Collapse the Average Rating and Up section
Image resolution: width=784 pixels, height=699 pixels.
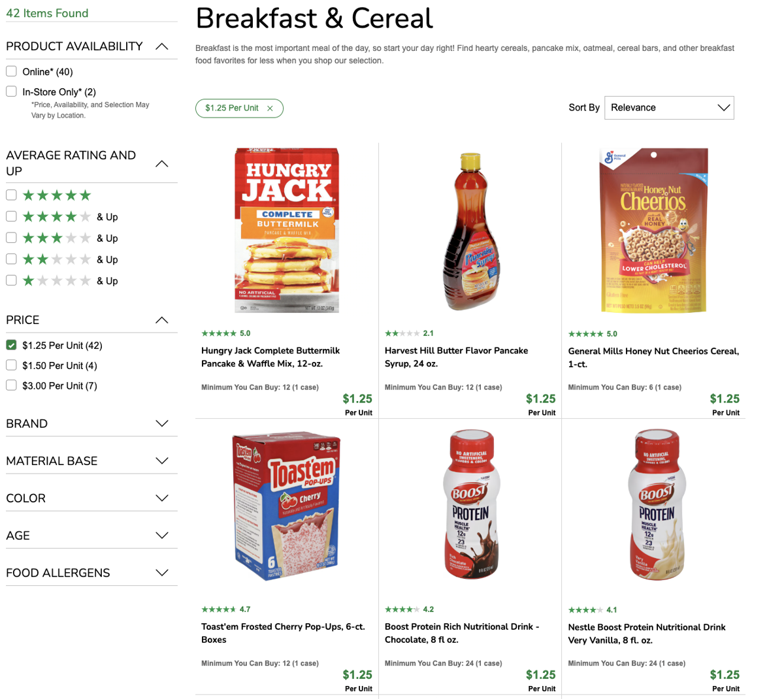162,163
